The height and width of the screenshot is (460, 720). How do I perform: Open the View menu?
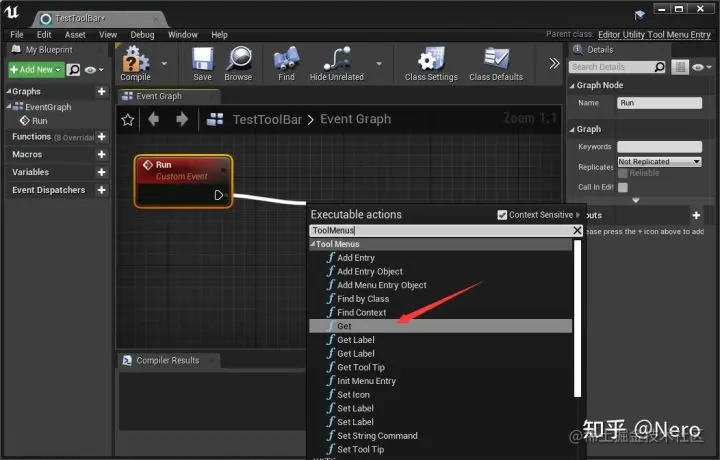pyautogui.click(x=108, y=34)
